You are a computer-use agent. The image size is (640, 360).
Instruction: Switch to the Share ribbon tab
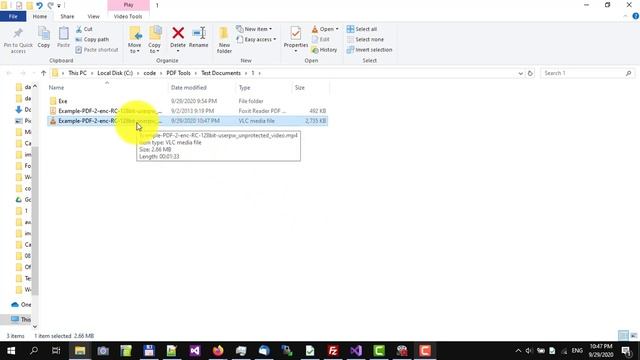click(67, 16)
